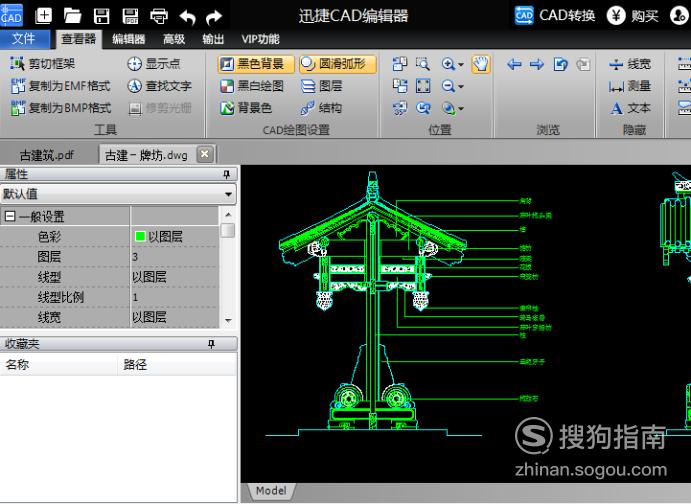Click the zoom window magnifier icon
Viewport: 691px width, 504px height.
point(423,64)
